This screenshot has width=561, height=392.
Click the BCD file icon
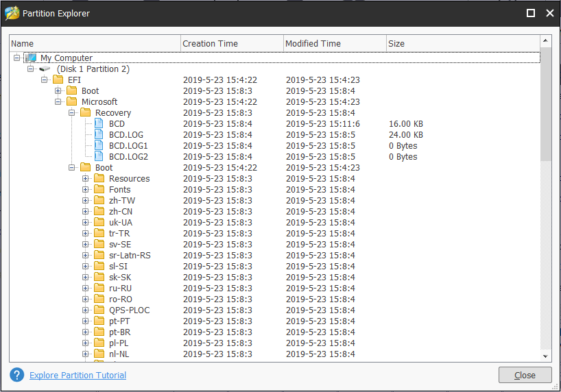click(x=99, y=123)
